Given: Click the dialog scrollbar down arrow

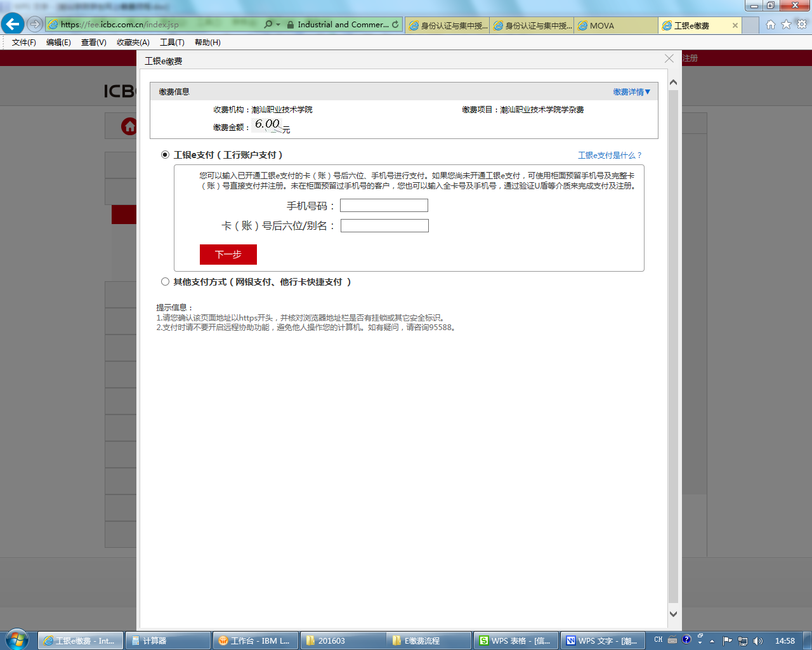Looking at the screenshot, I should pos(674,614).
